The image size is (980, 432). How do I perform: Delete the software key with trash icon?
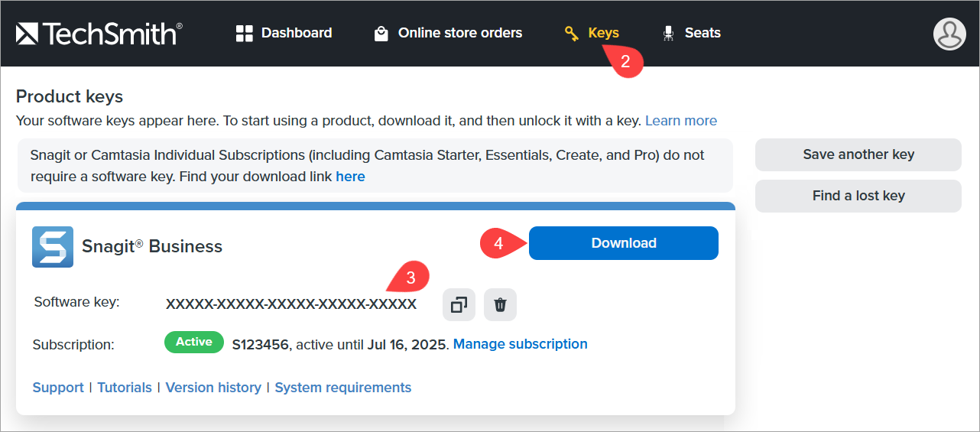click(x=500, y=304)
